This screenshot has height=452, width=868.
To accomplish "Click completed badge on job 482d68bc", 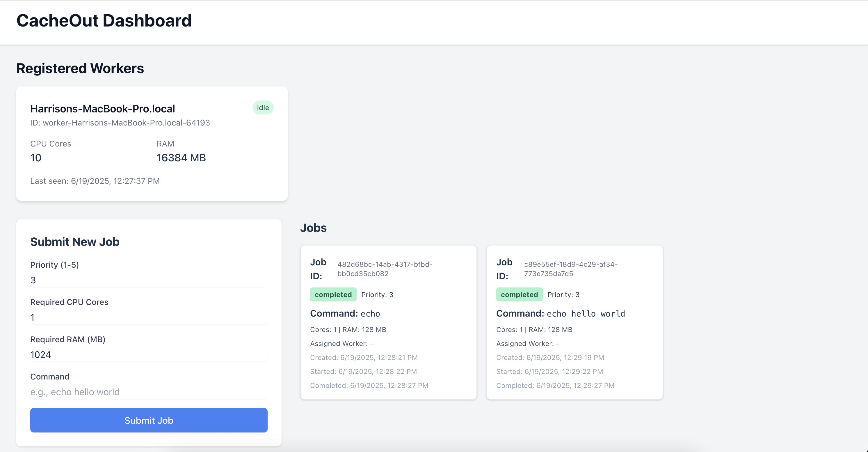I will (x=333, y=294).
